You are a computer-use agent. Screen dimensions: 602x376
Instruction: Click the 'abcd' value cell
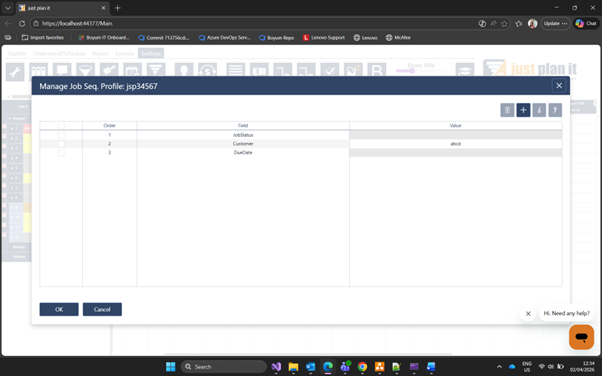pos(455,144)
